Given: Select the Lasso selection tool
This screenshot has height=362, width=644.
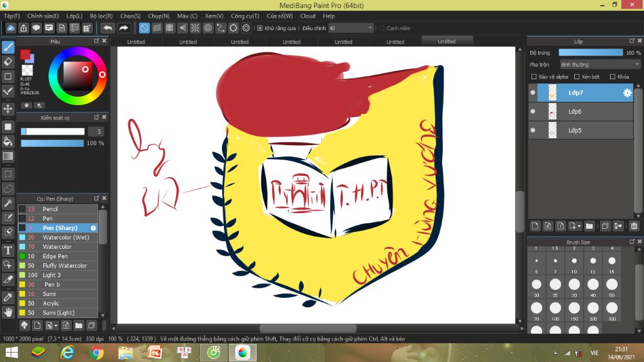Looking at the screenshot, I should point(8,189).
